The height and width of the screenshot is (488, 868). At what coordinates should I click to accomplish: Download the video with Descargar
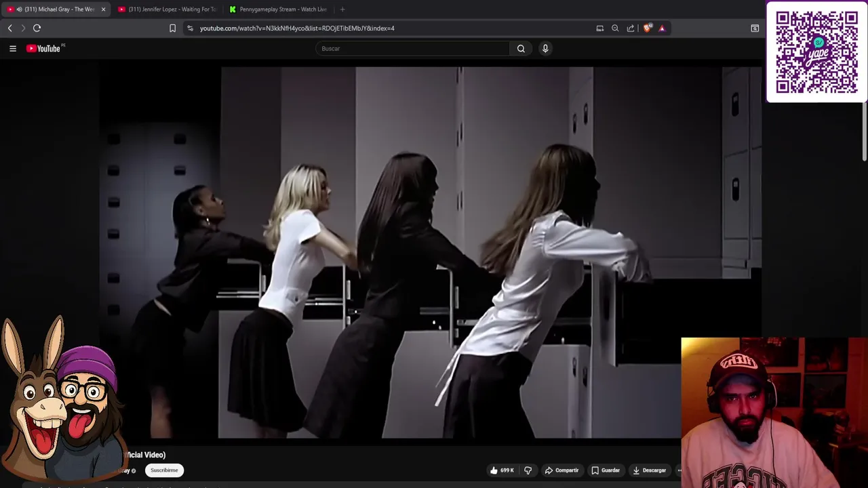pyautogui.click(x=649, y=470)
